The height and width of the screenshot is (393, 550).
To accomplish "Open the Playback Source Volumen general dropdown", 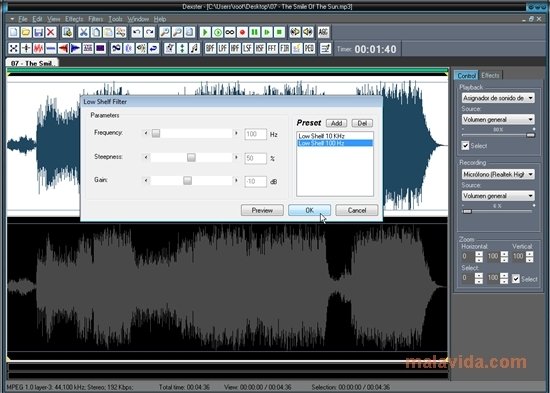I will pos(498,120).
